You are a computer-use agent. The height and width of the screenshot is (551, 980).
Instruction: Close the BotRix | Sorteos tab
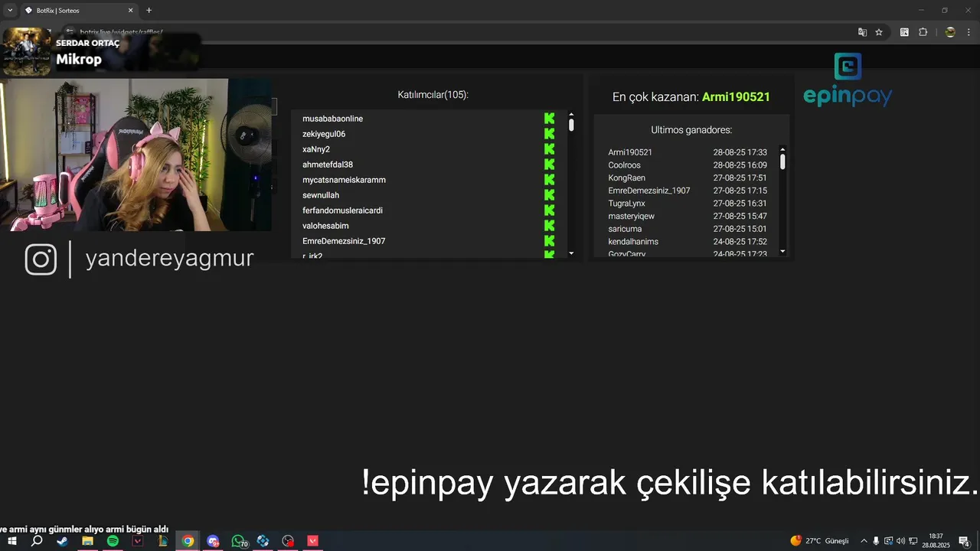coord(130,11)
